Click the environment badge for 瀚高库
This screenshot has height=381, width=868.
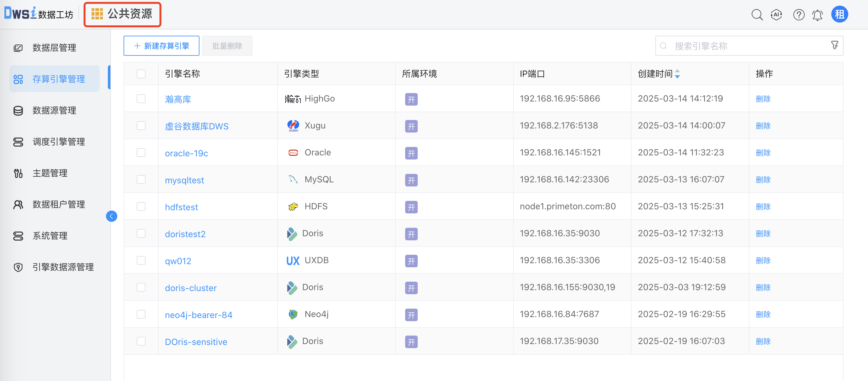[x=411, y=99]
